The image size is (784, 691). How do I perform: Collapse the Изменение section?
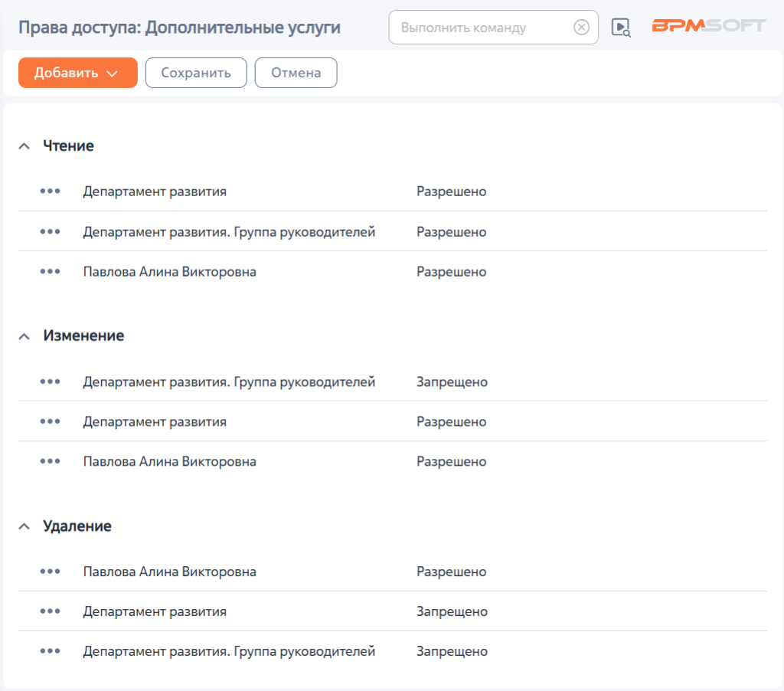(x=24, y=336)
